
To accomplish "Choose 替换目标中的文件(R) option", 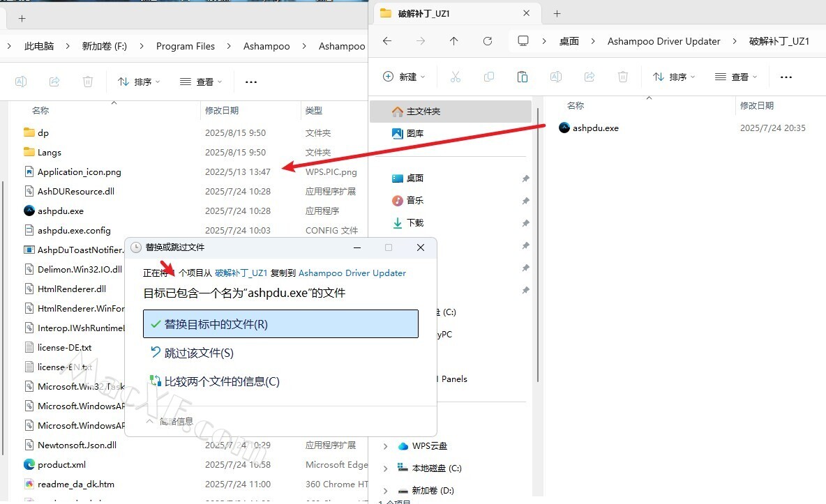I will pos(280,324).
